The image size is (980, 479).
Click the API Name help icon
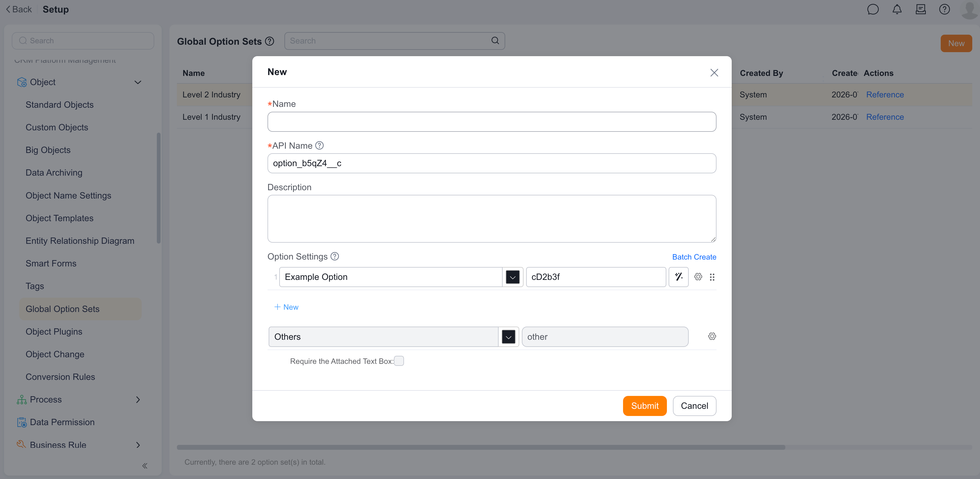(x=320, y=146)
